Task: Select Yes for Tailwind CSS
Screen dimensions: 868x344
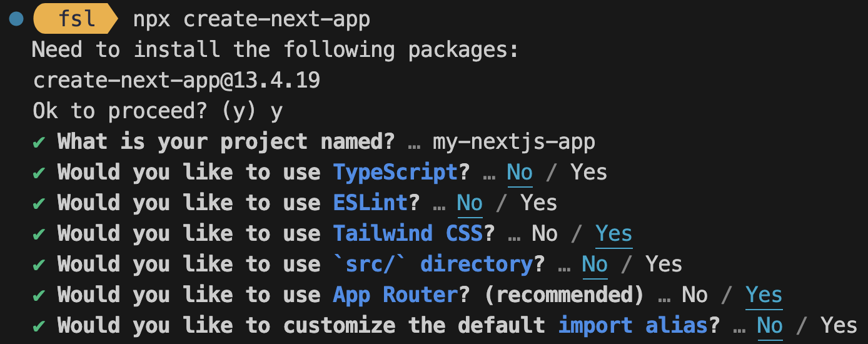Action: (613, 233)
